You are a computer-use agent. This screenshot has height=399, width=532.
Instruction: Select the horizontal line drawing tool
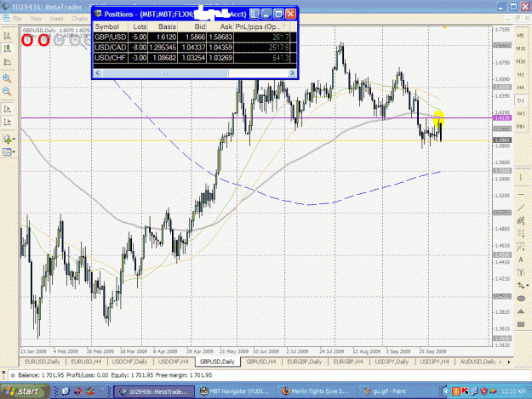tap(521, 195)
